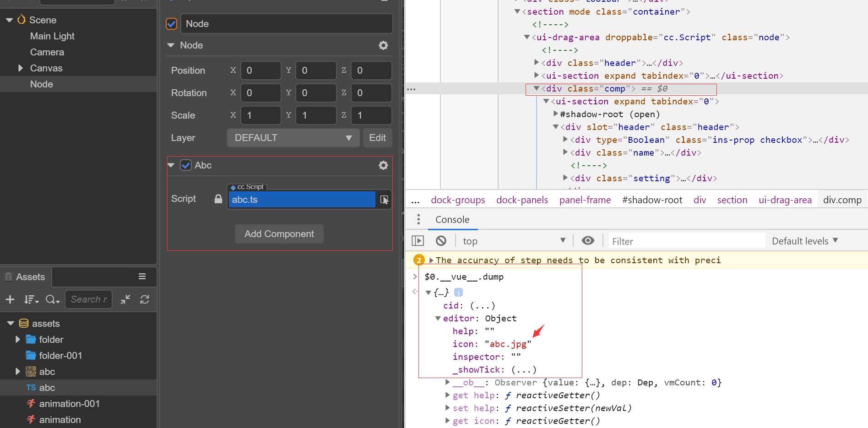This screenshot has width=868, height=428.
Task: Click the Add Component button
Action: point(279,234)
